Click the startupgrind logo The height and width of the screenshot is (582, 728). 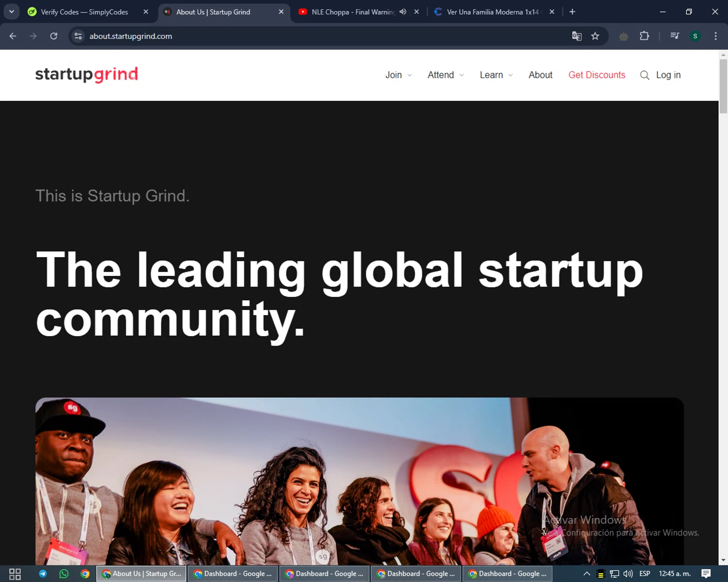(87, 74)
